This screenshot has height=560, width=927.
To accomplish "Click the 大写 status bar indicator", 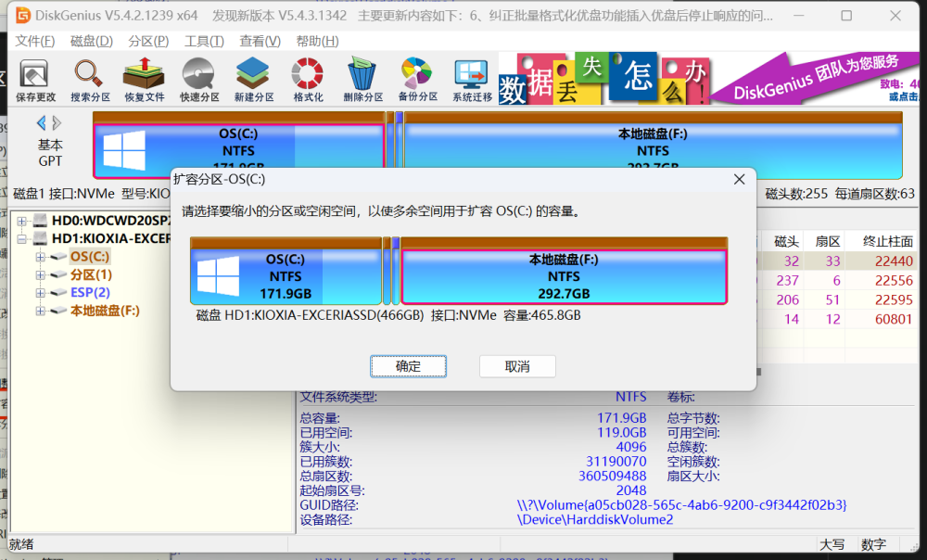I will click(832, 544).
